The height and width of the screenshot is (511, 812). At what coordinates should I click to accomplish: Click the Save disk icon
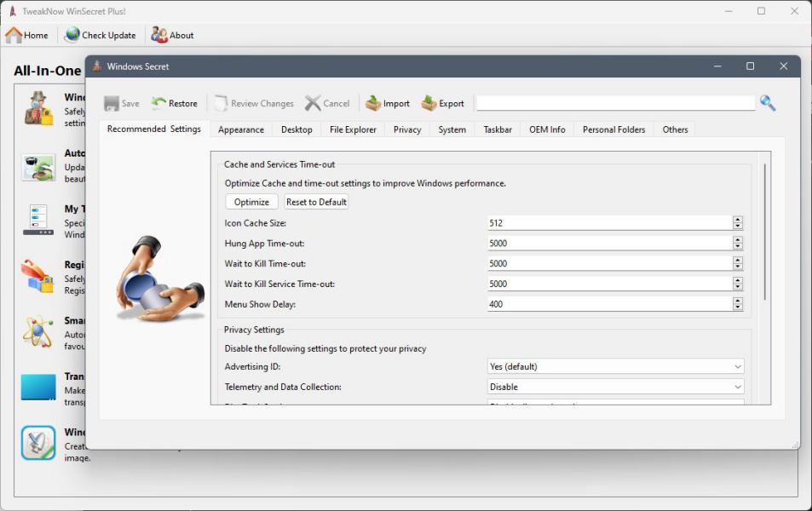pos(112,104)
